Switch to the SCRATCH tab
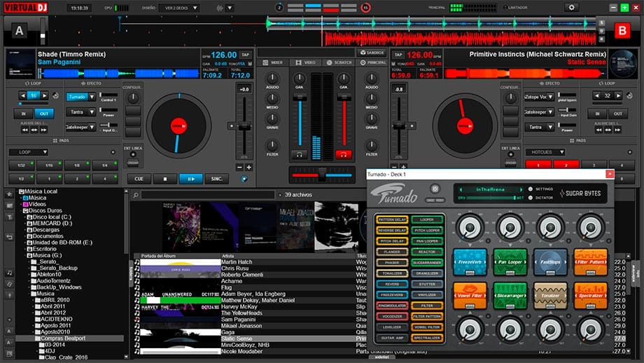Image resolution: width=644 pixels, height=363 pixels. [339, 62]
